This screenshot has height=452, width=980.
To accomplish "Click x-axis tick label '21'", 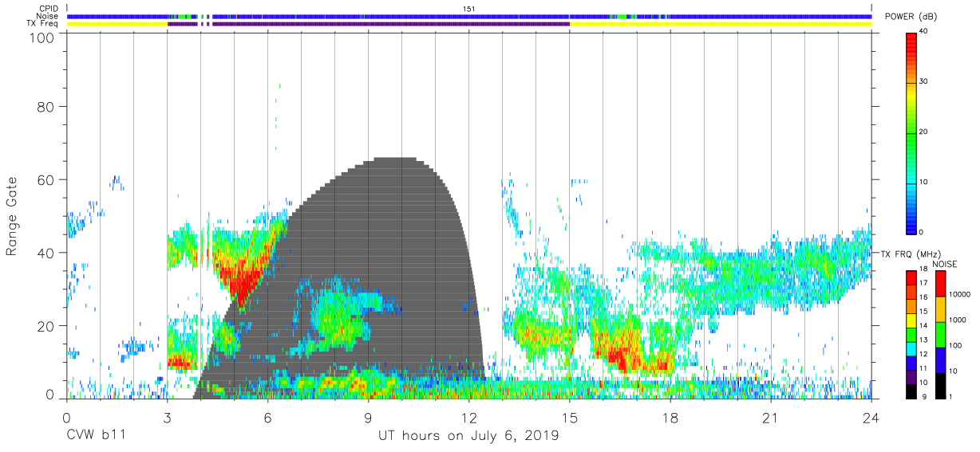I will tap(771, 417).
